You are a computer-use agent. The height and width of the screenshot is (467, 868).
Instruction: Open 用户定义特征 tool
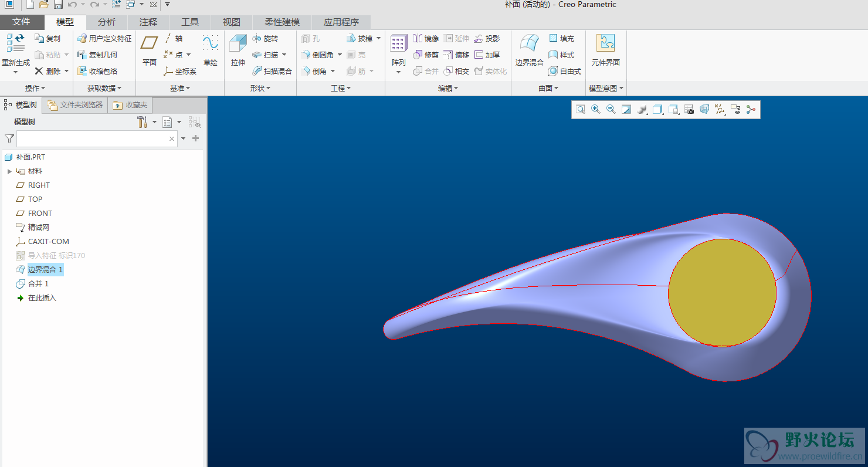pos(104,38)
